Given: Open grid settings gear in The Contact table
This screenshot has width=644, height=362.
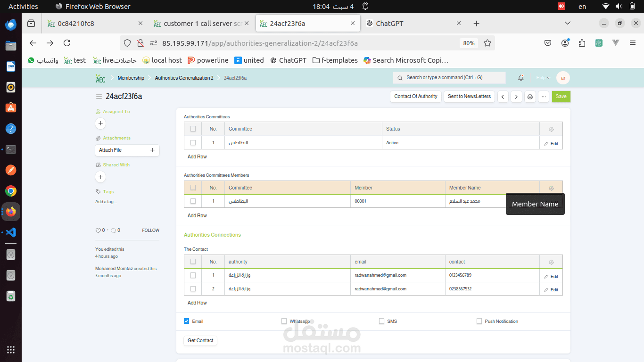Looking at the screenshot, I should pyautogui.click(x=551, y=262).
